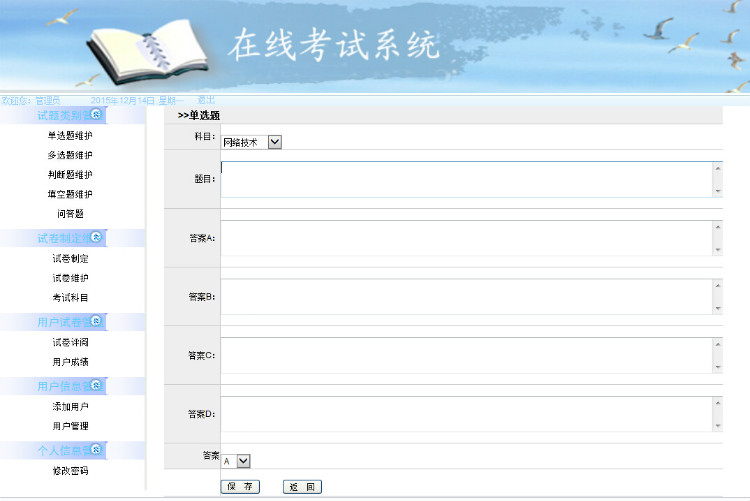Collapse the 个人信息 sidebar section icon
The height and width of the screenshot is (501, 750).
(96, 449)
